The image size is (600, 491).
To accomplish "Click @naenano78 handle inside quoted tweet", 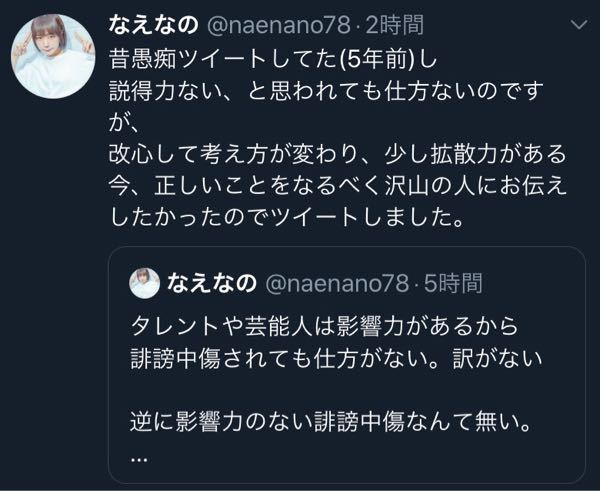I will (x=334, y=284).
